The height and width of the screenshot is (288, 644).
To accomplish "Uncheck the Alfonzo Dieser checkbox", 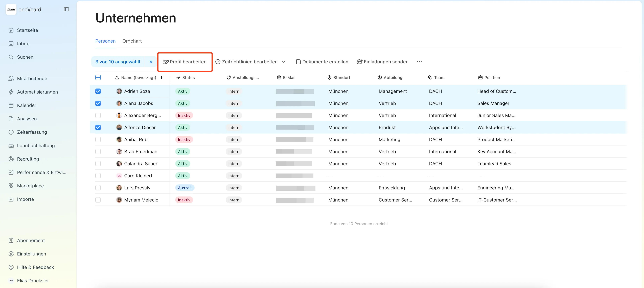I will pos(98,128).
